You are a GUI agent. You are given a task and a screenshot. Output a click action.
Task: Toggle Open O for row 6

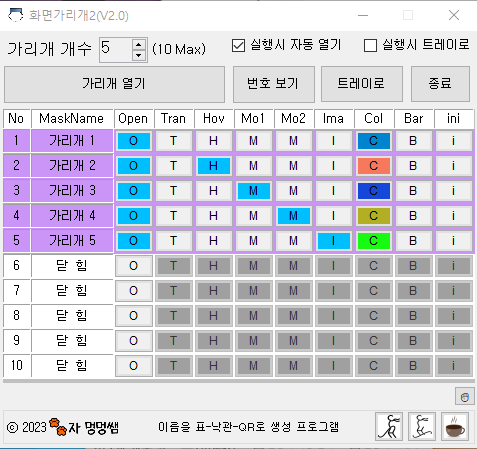click(133, 266)
